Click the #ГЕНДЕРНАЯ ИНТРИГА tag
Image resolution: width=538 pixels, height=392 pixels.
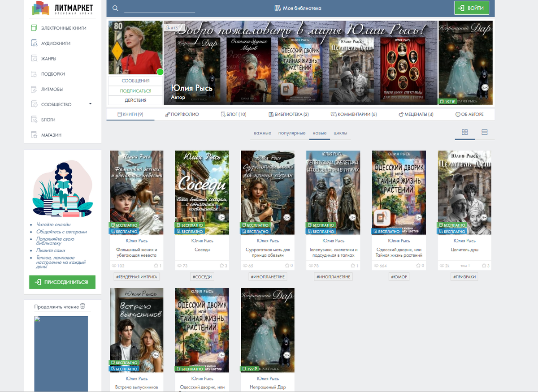[x=136, y=277]
